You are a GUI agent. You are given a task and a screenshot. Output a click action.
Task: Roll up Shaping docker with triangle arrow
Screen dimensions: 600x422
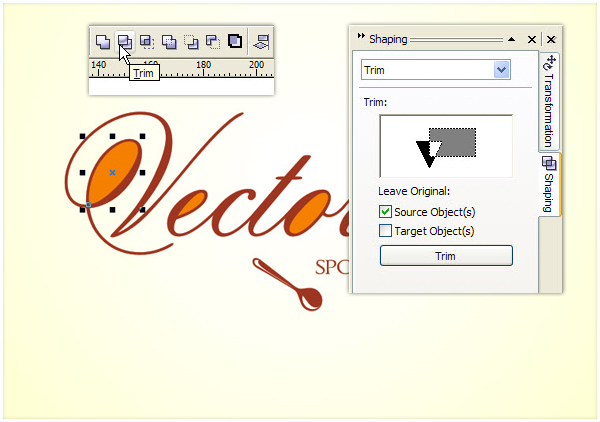coord(512,39)
